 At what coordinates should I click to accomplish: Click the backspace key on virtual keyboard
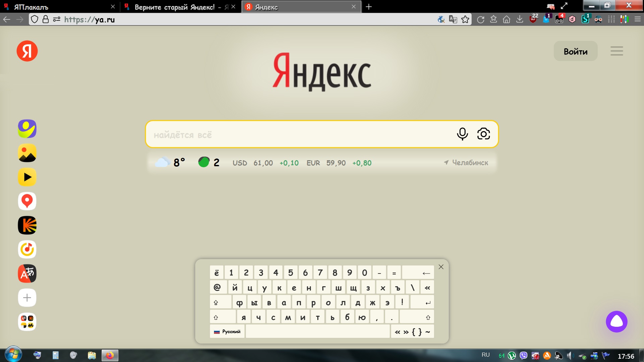[418, 273]
